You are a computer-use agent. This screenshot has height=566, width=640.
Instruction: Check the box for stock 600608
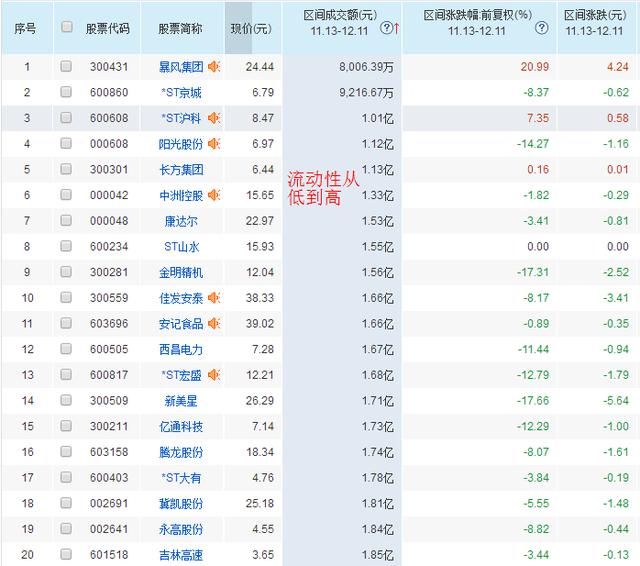(x=66, y=118)
